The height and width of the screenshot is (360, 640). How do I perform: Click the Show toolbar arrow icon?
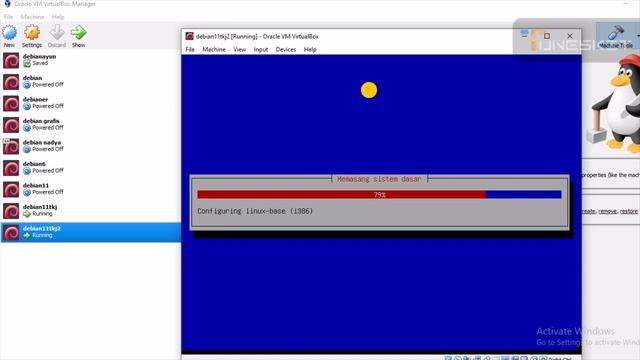click(78, 36)
